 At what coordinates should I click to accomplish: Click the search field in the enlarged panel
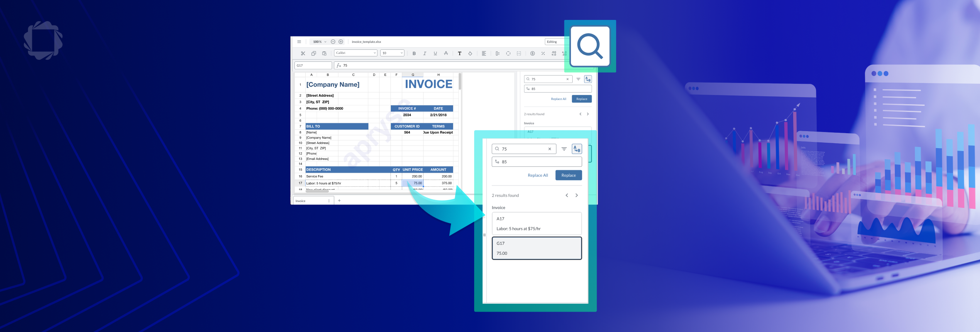coord(524,149)
